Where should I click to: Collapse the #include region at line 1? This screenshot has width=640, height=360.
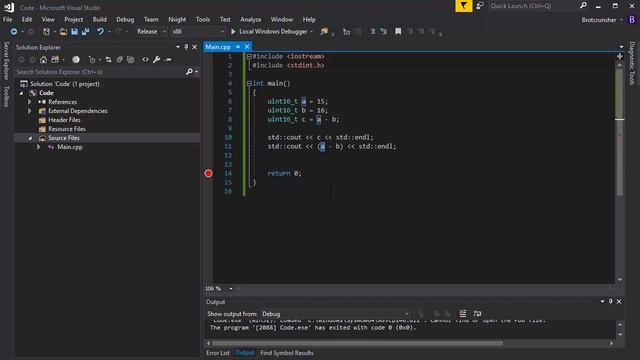[249, 56]
